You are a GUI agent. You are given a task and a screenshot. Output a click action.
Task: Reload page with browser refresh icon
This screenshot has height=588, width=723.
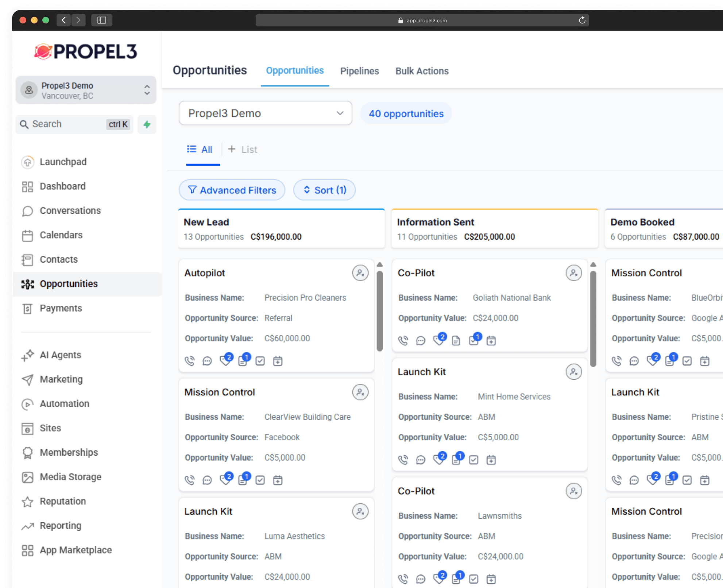(x=582, y=20)
